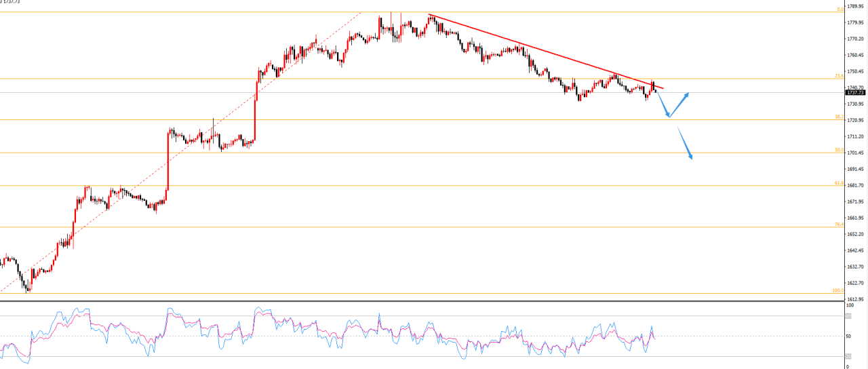Click the 1612.95 price axis label
The image size is (868, 369).
(856, 299)
